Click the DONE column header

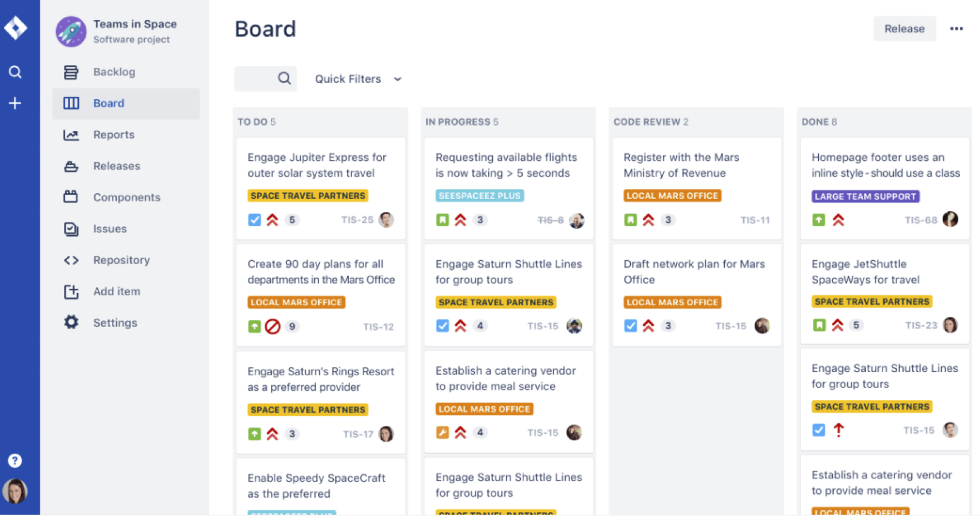tap(819, 122)
